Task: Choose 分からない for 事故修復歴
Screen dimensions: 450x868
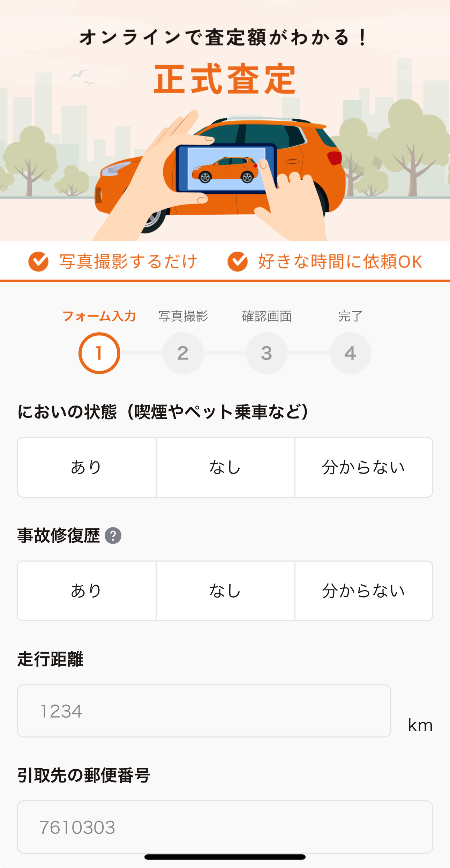Action: coord(363,591)
